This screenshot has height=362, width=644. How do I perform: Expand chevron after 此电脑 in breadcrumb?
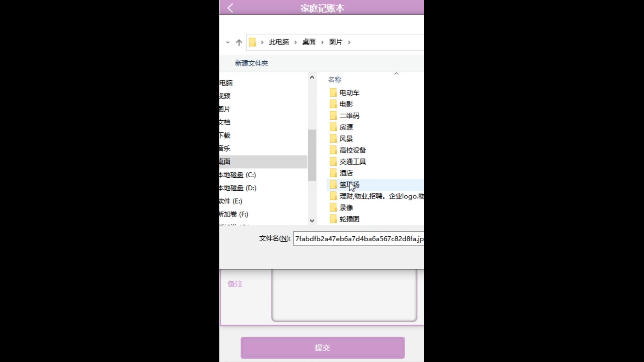[x=296, y=42]
